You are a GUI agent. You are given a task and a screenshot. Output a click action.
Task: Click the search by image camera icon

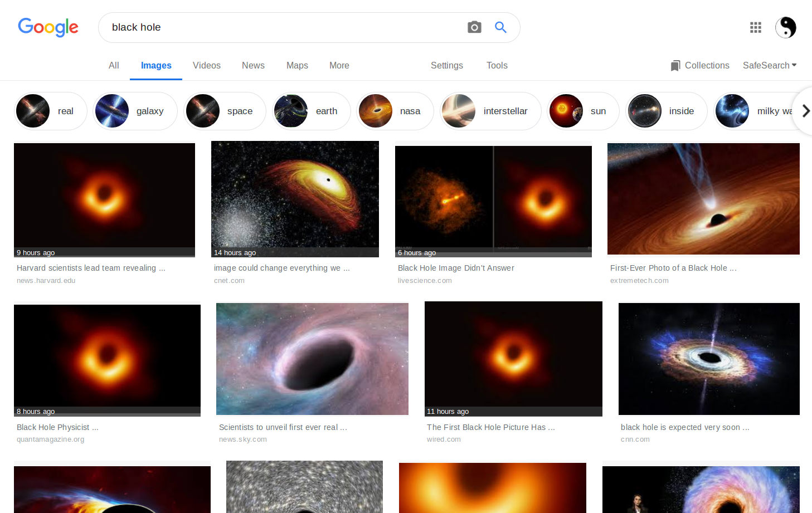(x=474, y=27)
